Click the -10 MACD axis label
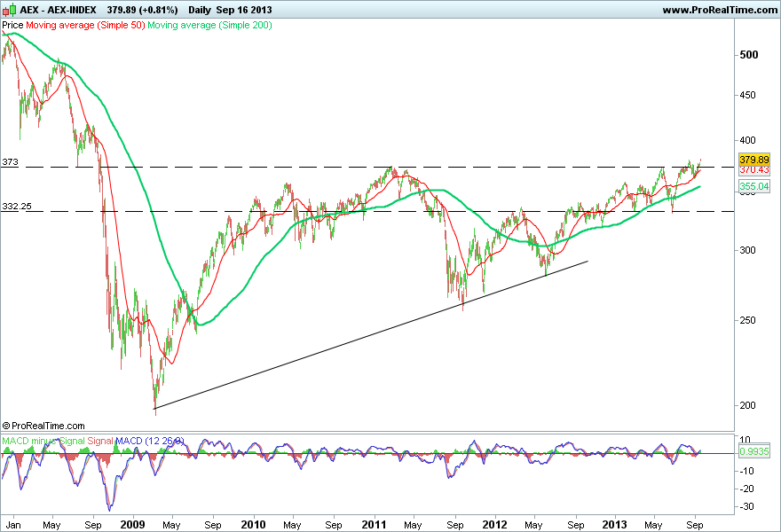 coord(746,471)
